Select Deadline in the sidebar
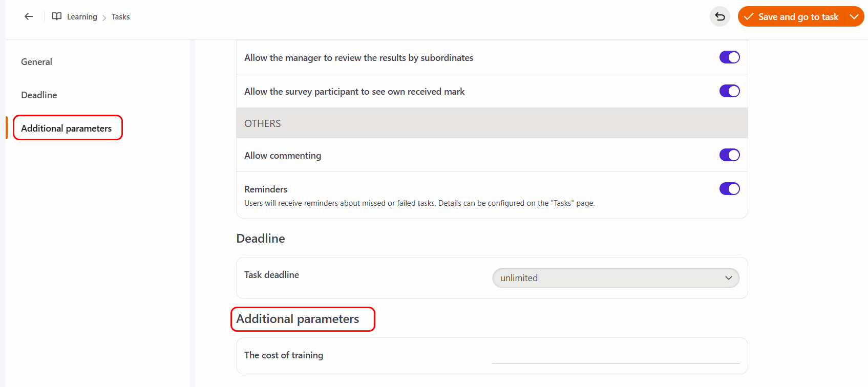868x387 pixels. [x=39, y=95]
